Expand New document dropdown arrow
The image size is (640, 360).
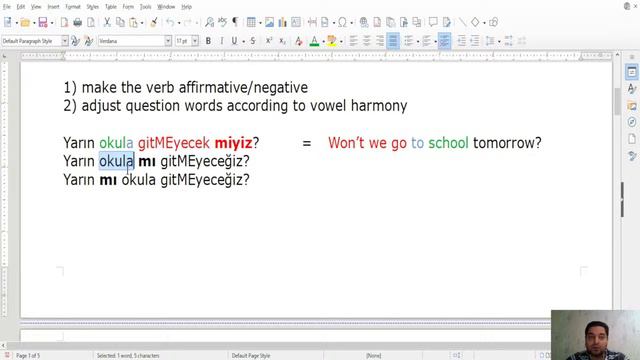click(16, 23)
